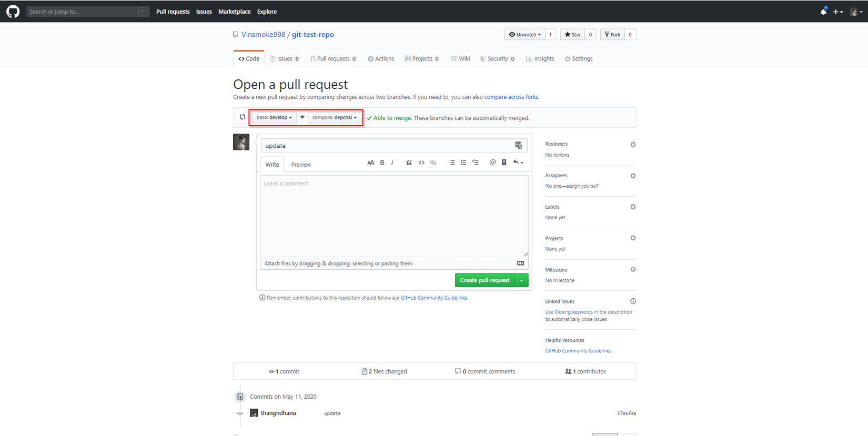Open the base: develop branch dropdown

click(x=274, y=117)
